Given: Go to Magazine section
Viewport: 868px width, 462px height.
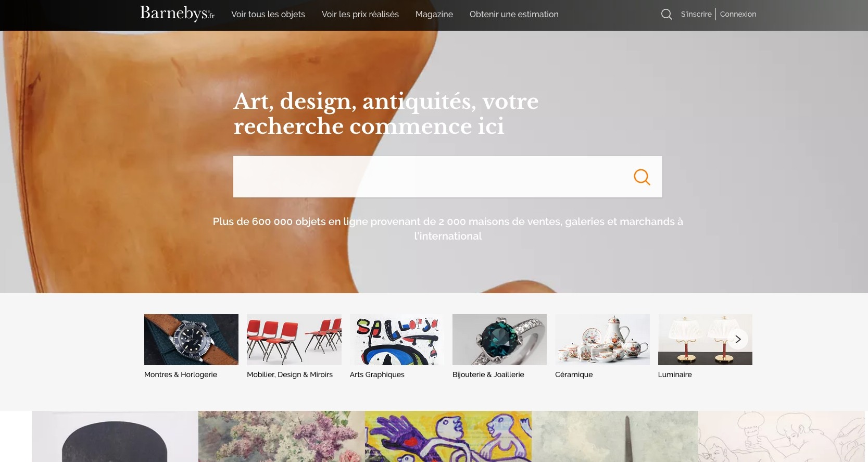Looking at the screenshot, I should (x=434, y=14).
